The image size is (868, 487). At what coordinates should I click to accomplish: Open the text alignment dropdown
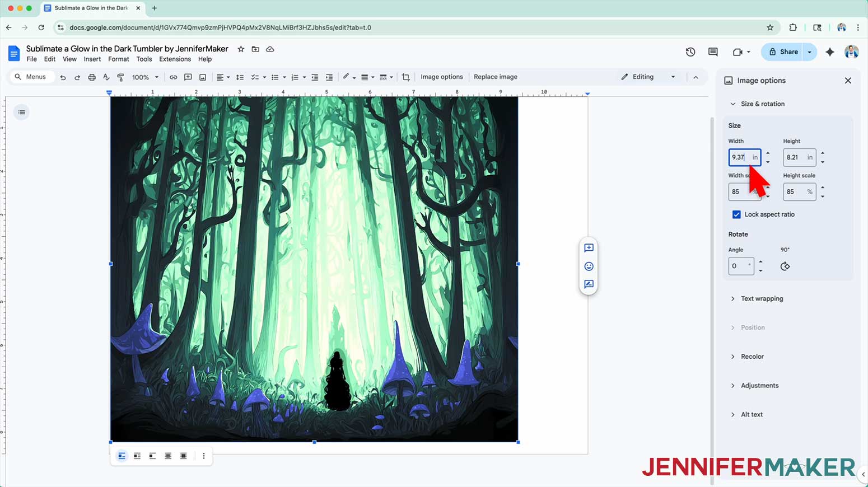tap(223, 77)
